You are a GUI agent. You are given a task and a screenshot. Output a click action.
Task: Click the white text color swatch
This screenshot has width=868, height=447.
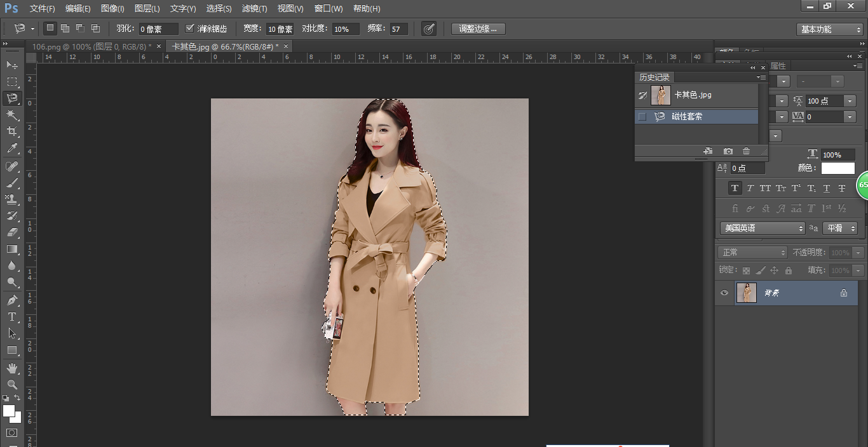(837, 168)
